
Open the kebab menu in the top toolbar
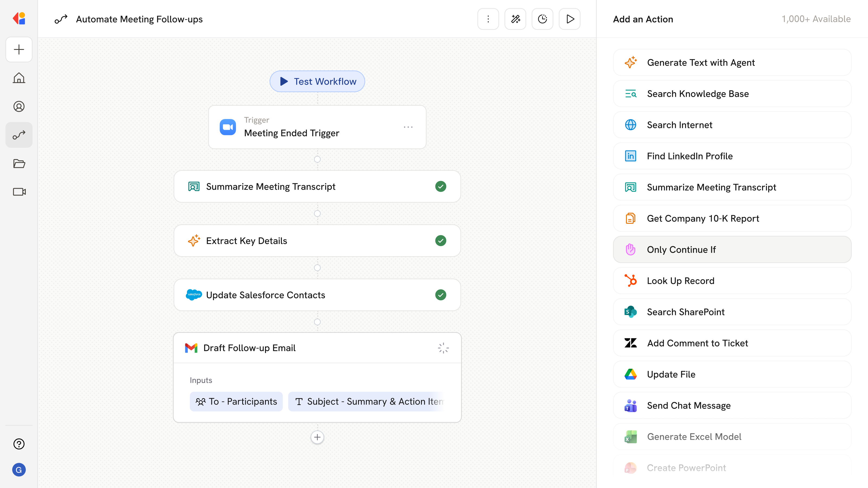coord(488,19)
